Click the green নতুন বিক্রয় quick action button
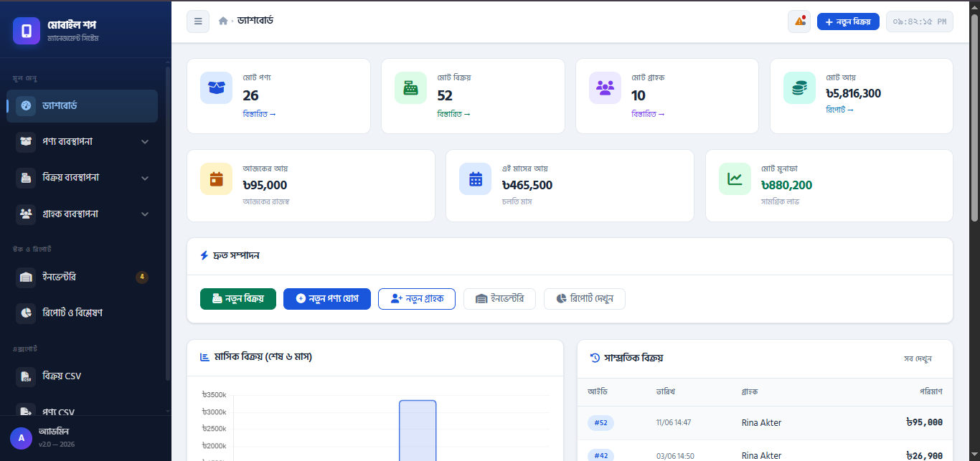Screen dimensions: 980x461 click(x=238, y=299)
